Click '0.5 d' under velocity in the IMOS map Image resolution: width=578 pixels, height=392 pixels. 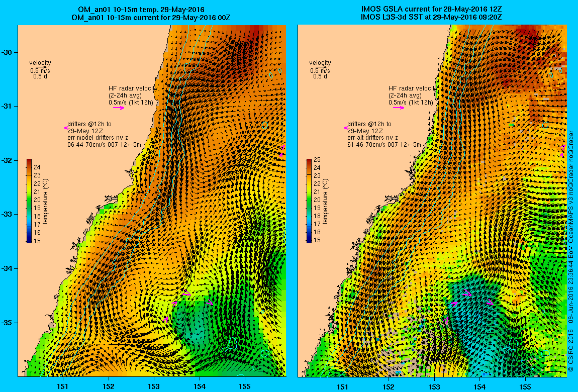(320, 76)
